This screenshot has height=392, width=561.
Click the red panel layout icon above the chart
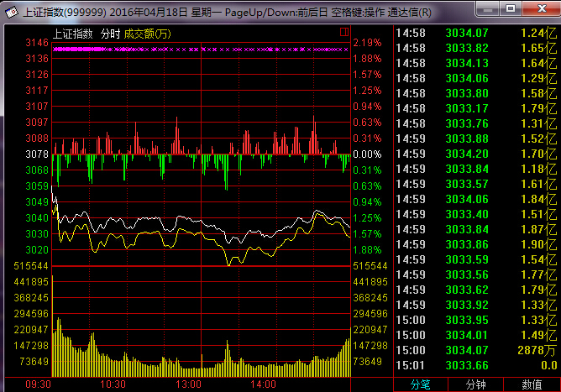click(x=344, y=32)
